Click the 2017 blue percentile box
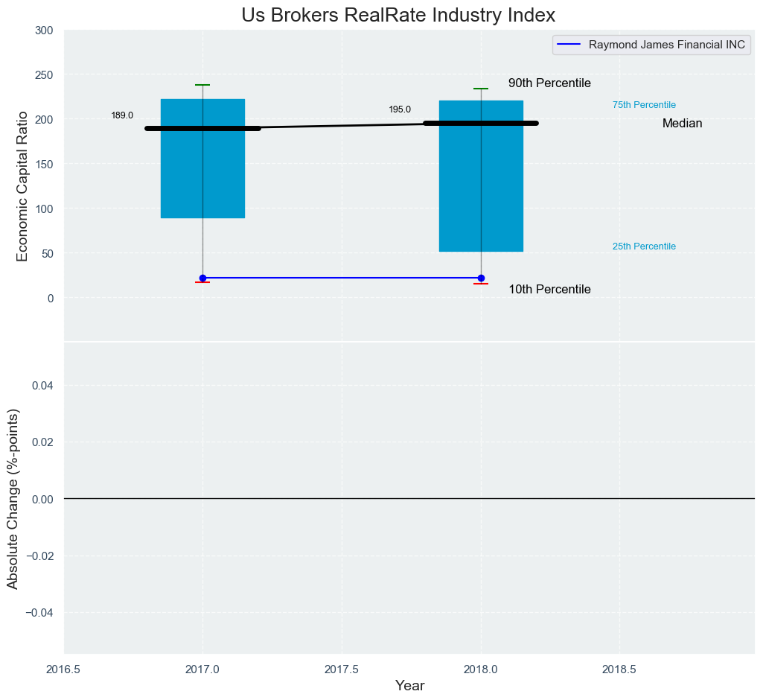 pyautogui.click(x=203, y=159)
